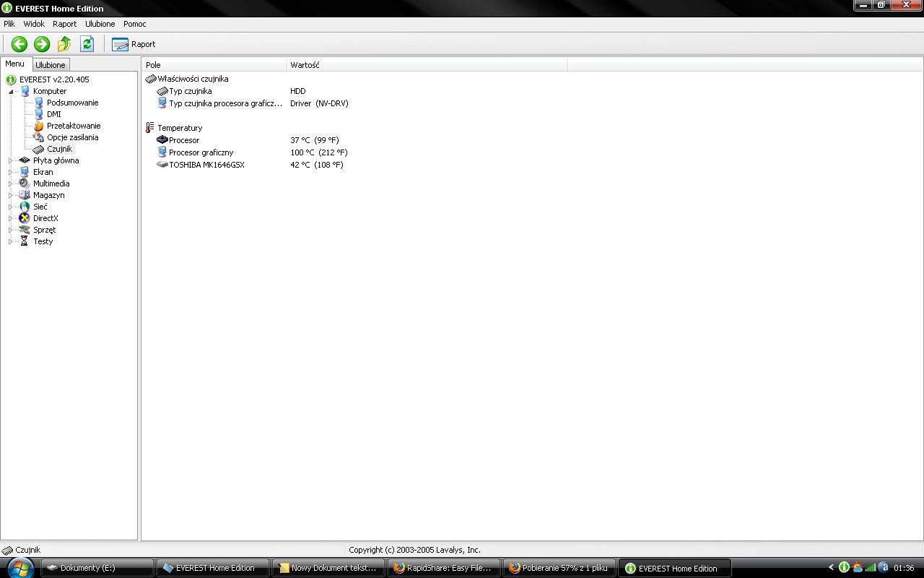This screenshot has width=924, height=578.
Task: Show hidden tray icons arrow
Action: click(831, 568)
